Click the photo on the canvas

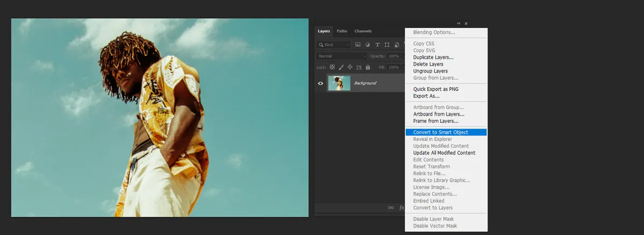click(x=160, y=118)
